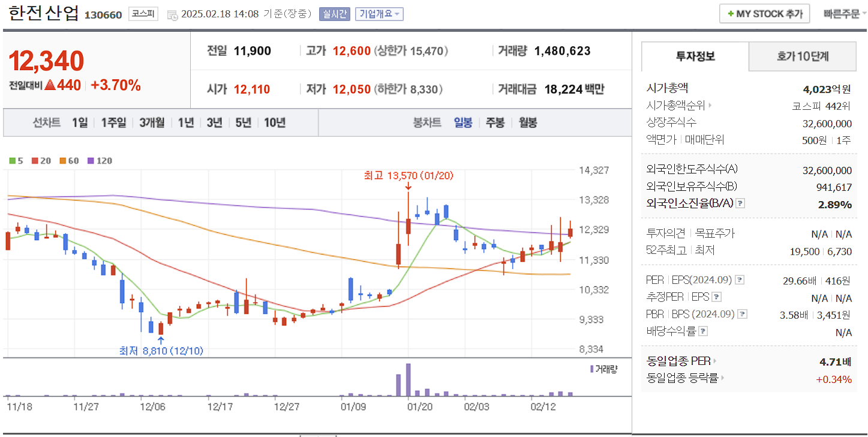This screenshot has height=437, width=868.
Task: Click the MY STOCK 추가 button
Action: click(764, 13)
